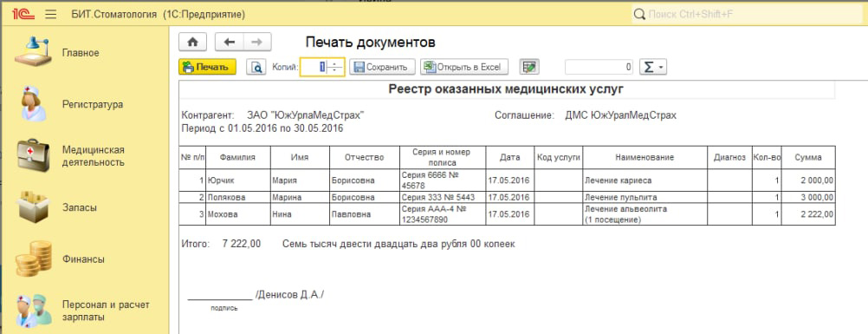The height and width of the screenshot is (334, 868).
Task: Click sum cell 2 000,00
Action: click(x=808, y=180)
